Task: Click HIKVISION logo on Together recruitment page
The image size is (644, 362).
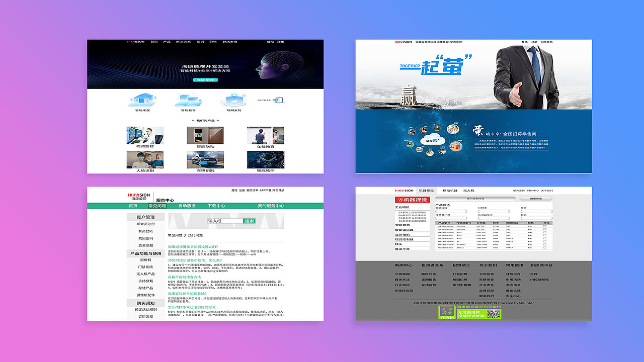Action: pos(404,42)
